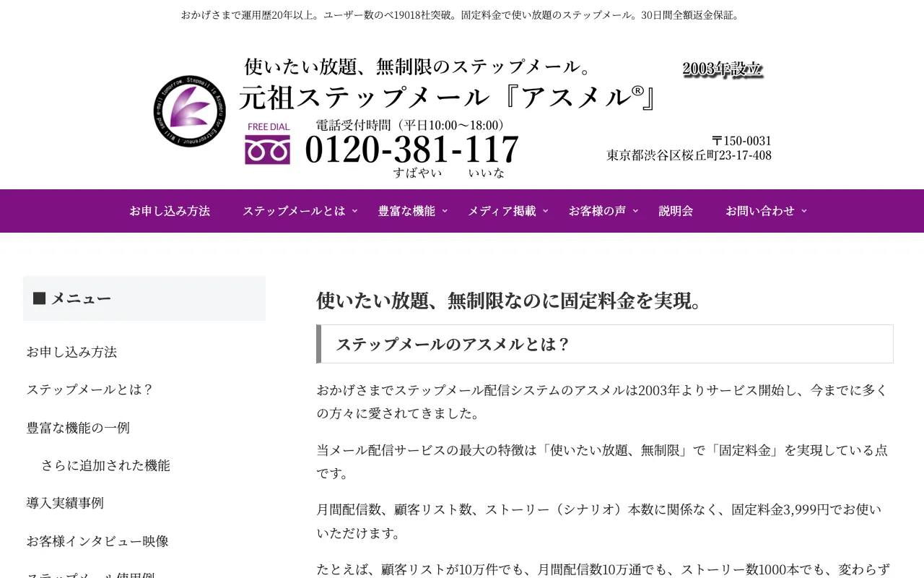Screen dimensions: 924x578
Task: Expand chevron next to ステップメールとは
Action: point(354,211)
